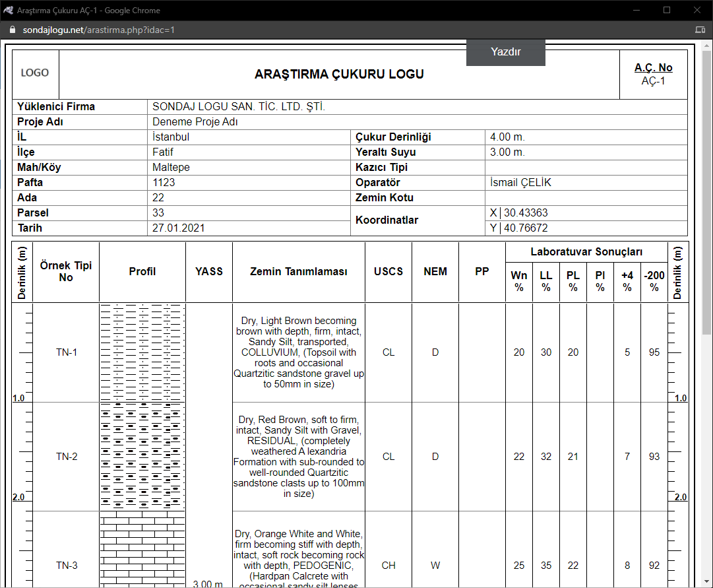Click the Laboratuvar Sonuçları header
Viewport: 713px width, 588px height.
(x=586, y=251)
